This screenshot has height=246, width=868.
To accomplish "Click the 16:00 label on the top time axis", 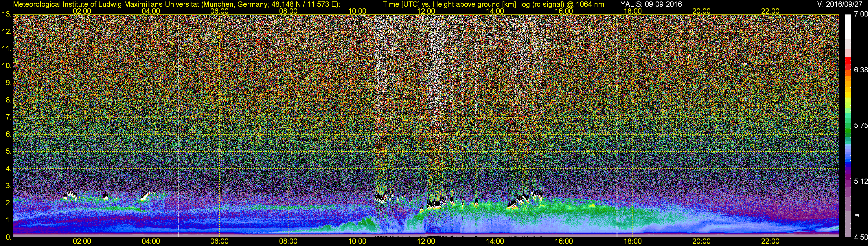I will [x=564, y=11].
